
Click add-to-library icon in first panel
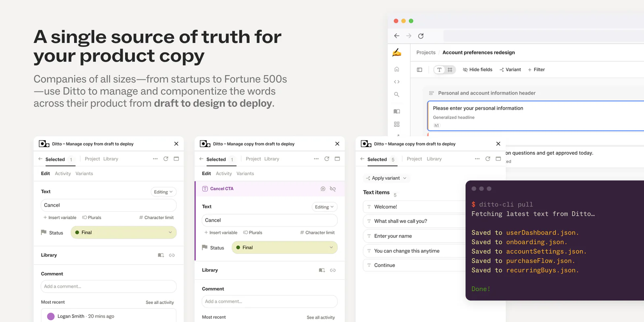pos(161,255)
